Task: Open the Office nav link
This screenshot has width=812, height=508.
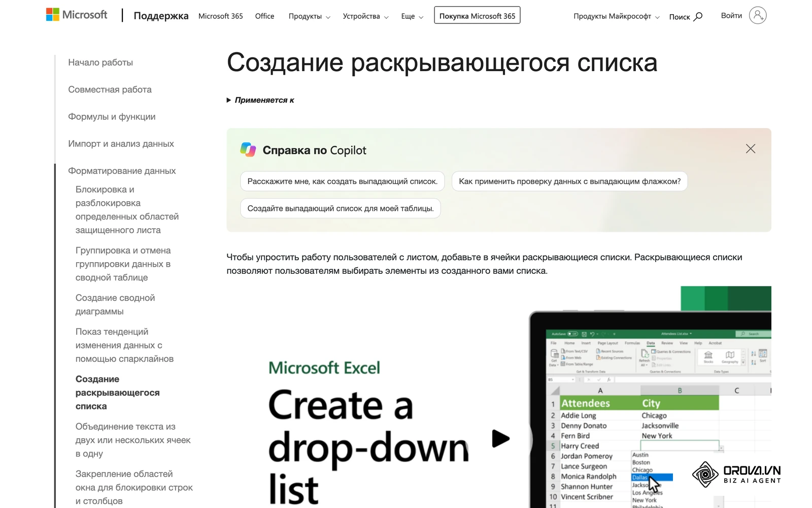Action: (264, 16)
